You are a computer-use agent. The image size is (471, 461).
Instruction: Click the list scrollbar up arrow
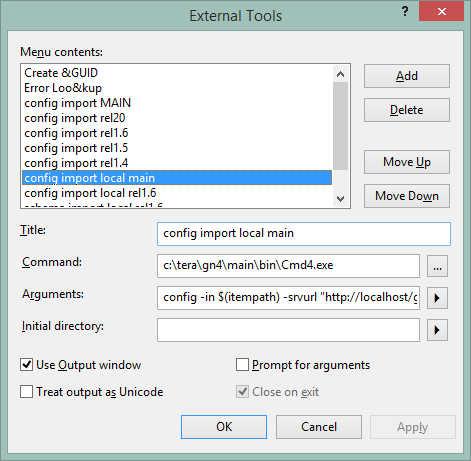340,74
